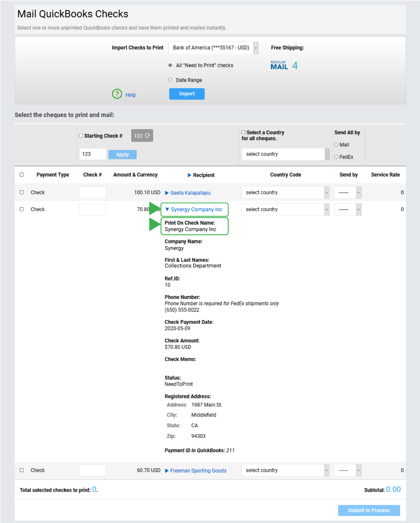Tick checkbox for Synergy Company Inc row
Viewport: 420px width, 523px height.
22,209
